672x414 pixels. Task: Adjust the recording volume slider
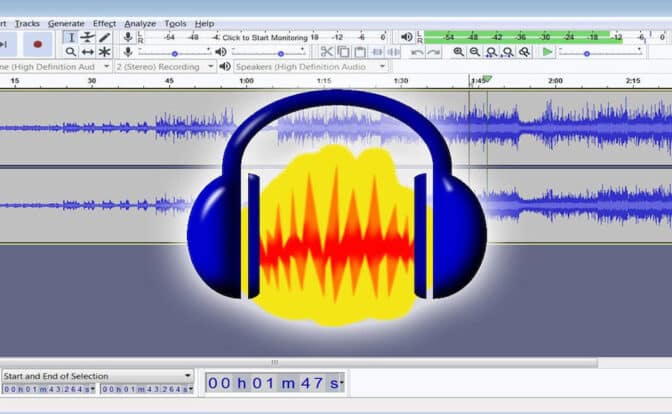click(x=174, y=53)
